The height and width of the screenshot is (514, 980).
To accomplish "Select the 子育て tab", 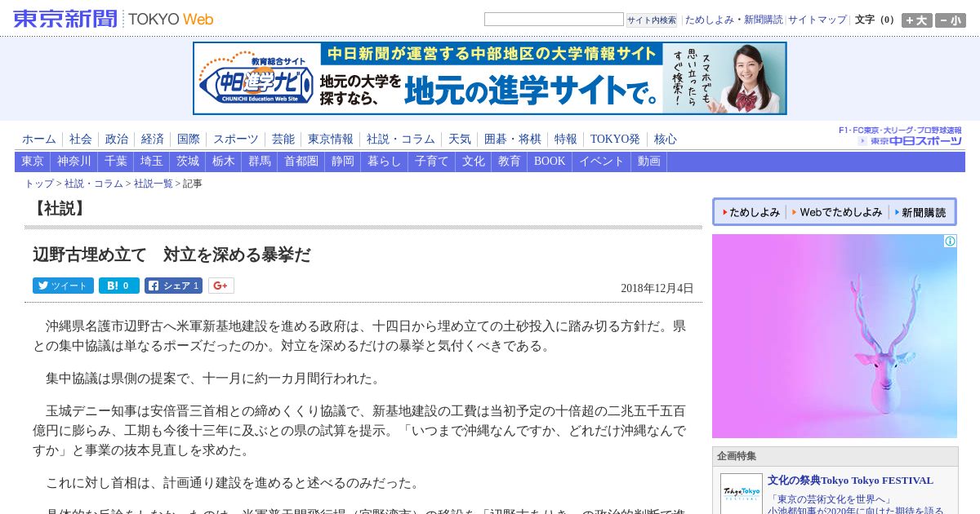I will point(432,162).
